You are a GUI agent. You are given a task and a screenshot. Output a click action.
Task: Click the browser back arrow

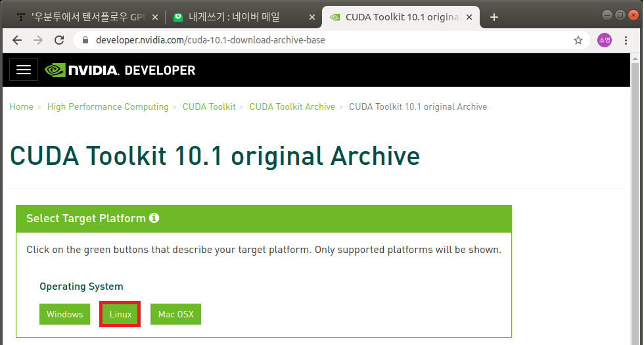[17, 40]
